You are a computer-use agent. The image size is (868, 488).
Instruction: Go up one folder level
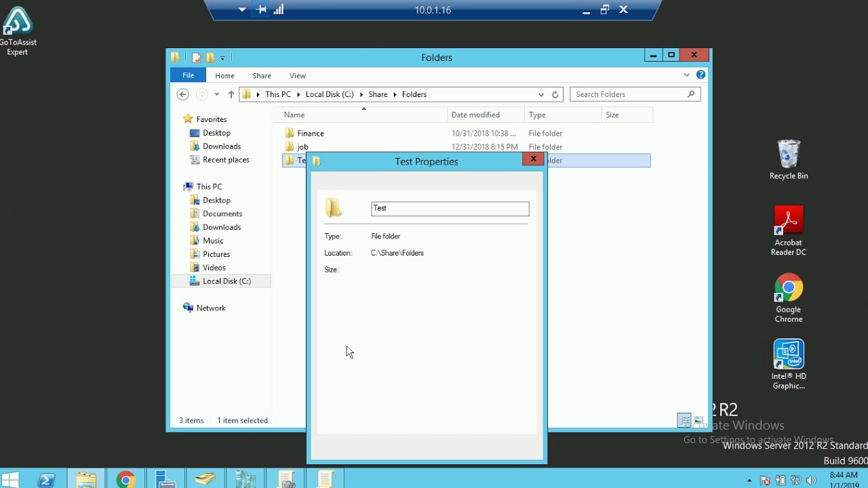pos(231,94)
